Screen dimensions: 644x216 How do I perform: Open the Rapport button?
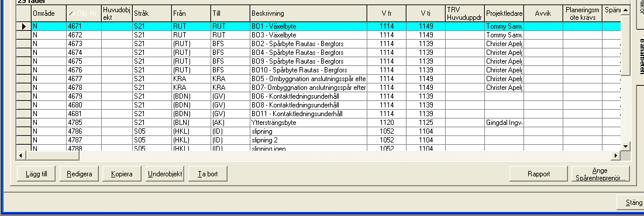point(539,174)
